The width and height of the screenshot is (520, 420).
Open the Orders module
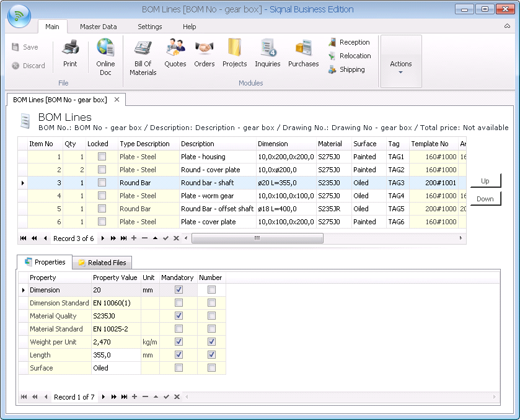(x=204, y=54)
